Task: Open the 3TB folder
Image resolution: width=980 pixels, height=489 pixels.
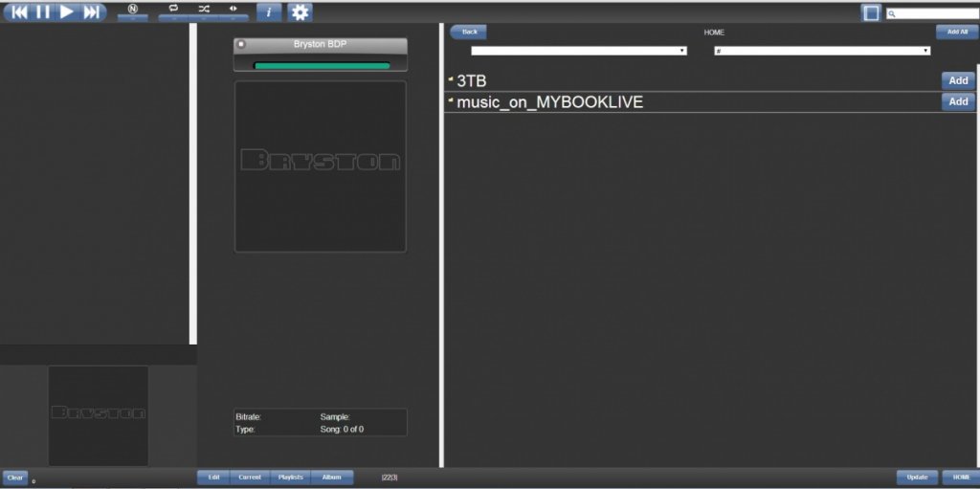Action: pyautogui.click(x=471, y=81)
